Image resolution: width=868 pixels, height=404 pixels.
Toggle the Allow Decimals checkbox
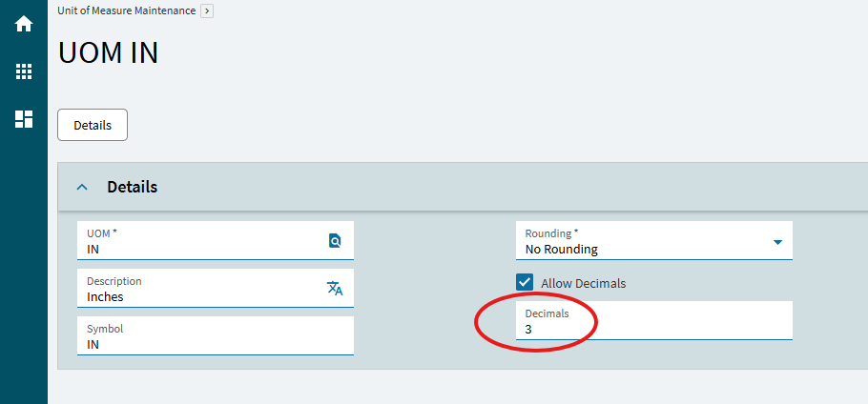coord(525,283)
